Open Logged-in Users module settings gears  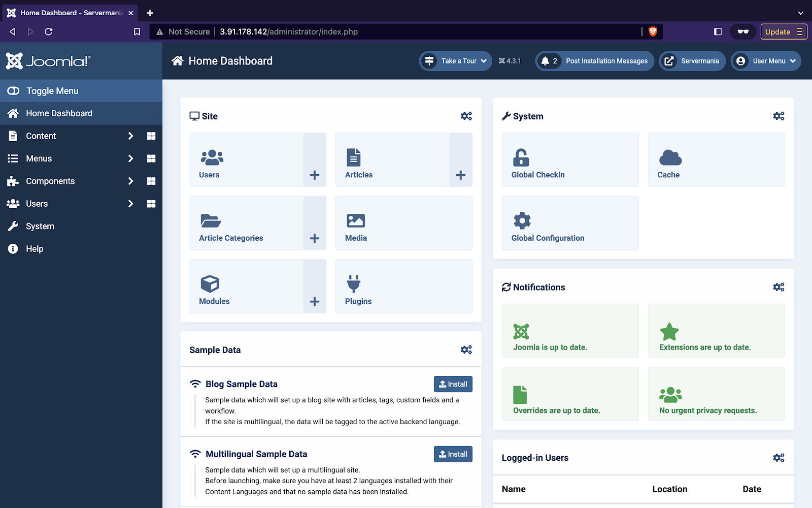click(x=779, y=458)
